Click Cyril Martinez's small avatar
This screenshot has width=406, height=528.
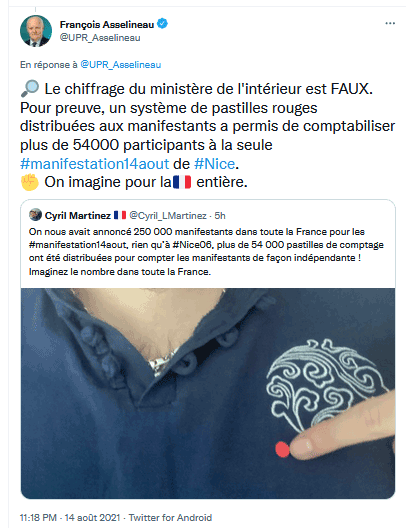pos(35,215)
